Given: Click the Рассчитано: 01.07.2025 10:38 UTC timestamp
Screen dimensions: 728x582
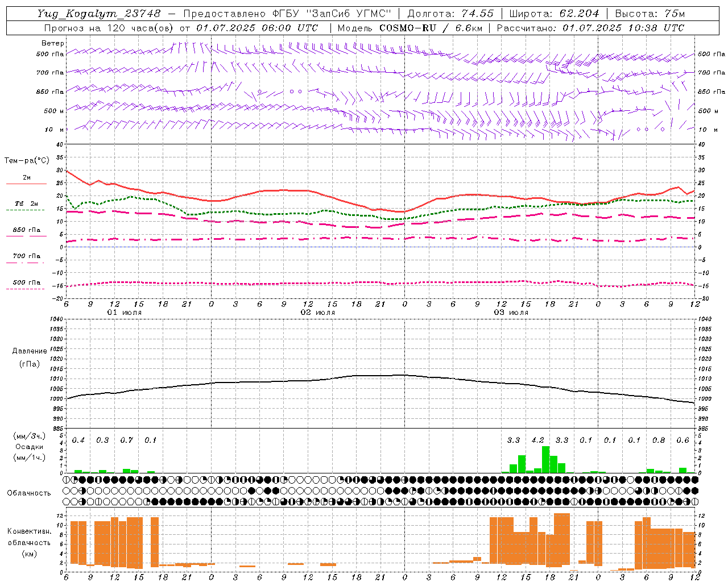Looking at the screenshot, I should [590, 28].
